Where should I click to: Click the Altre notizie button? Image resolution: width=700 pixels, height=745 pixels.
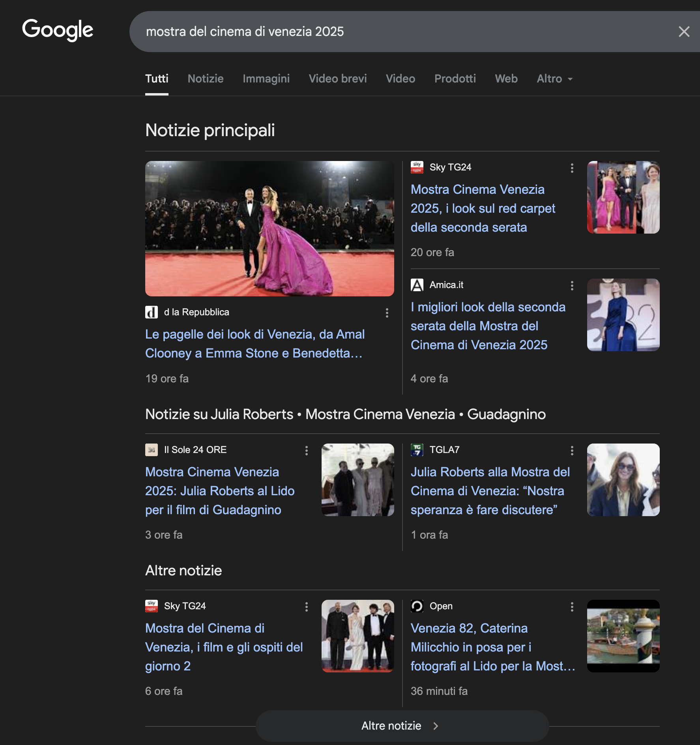(402, 726)
